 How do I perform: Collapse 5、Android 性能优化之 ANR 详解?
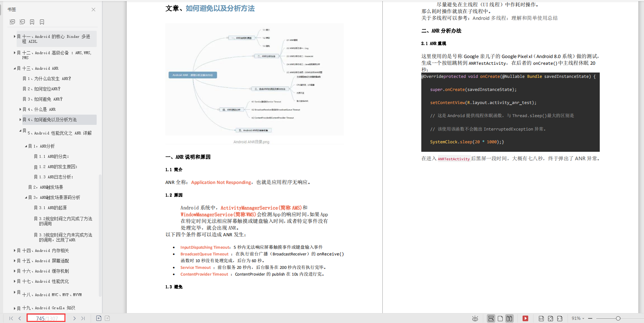click(20, 131)
